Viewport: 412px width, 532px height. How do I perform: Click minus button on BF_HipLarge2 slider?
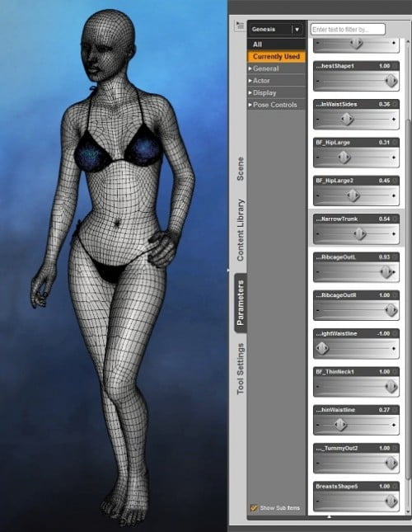coord(317,195)
